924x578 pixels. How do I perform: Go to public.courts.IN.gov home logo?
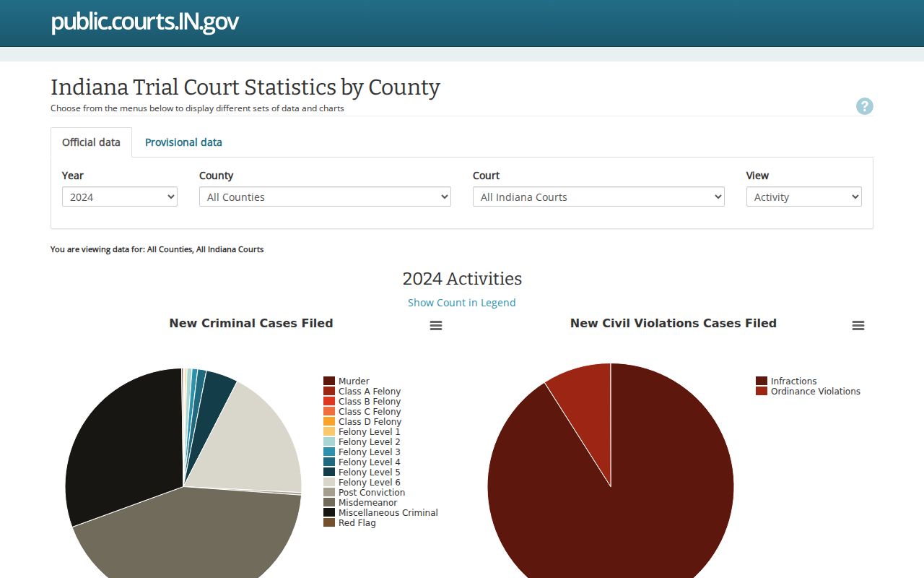tap(144, 22)
